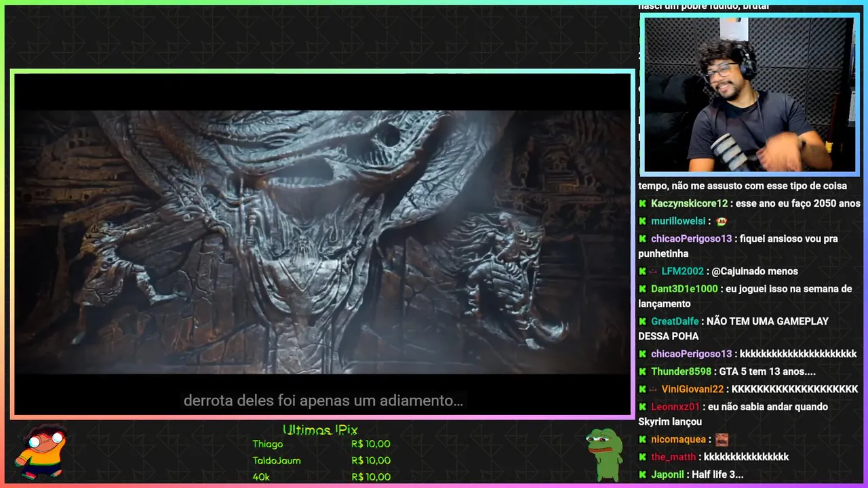Open Japonil's chat profile
868x488 pixels.
click(668, 474)
